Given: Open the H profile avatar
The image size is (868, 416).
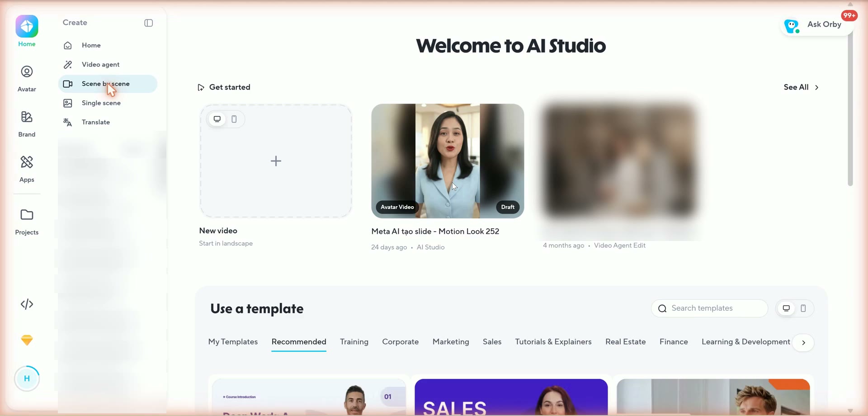Looking at the screenshot, I should (x=27, y=378).
